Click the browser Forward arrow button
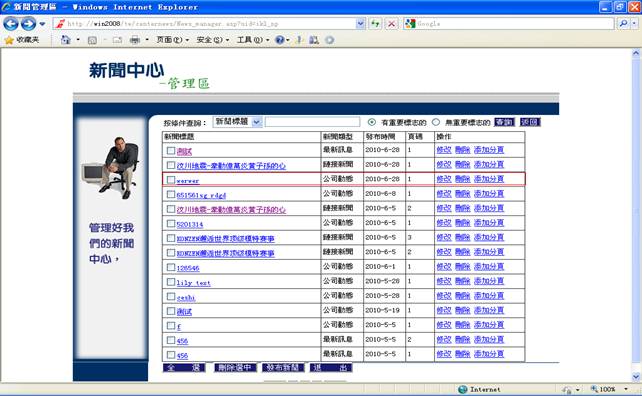The height and width of the screenshot is (396, 642). [x=28, y=24]
